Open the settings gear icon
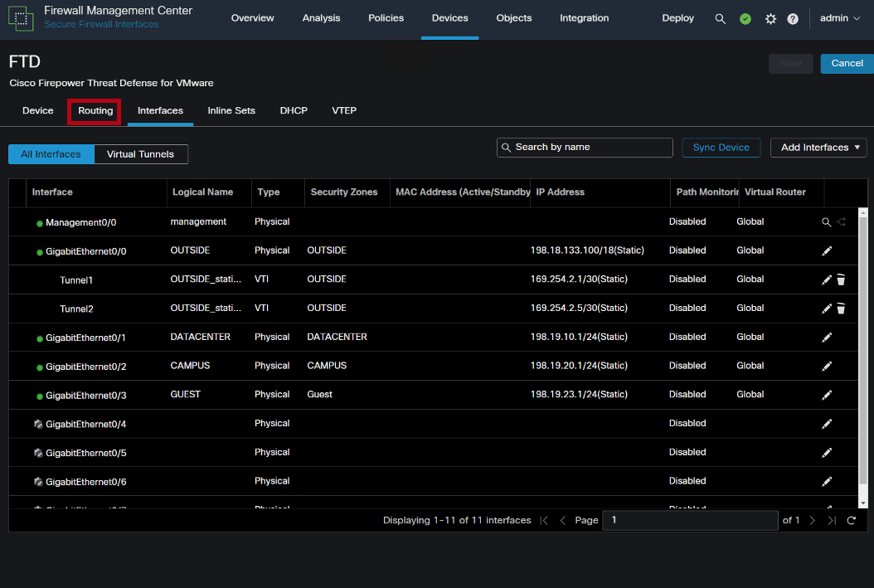Viewport: 874px width, 588px height. pyautogui.click(x=770, y=19)
